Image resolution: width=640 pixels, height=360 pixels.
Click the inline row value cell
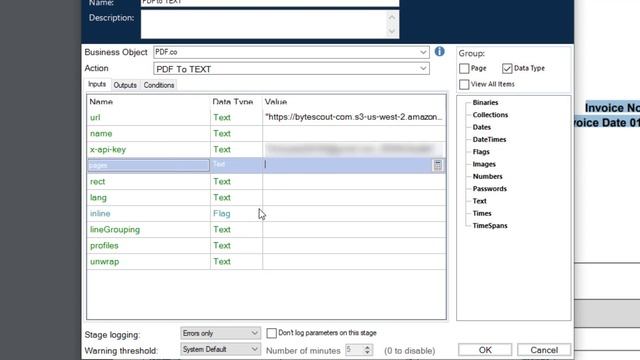pyautogui.click(x=354, y=213)
